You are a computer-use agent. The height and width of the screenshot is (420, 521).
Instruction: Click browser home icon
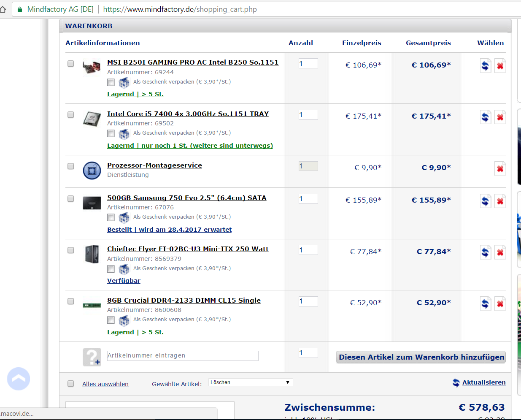[x=3, y=9]
